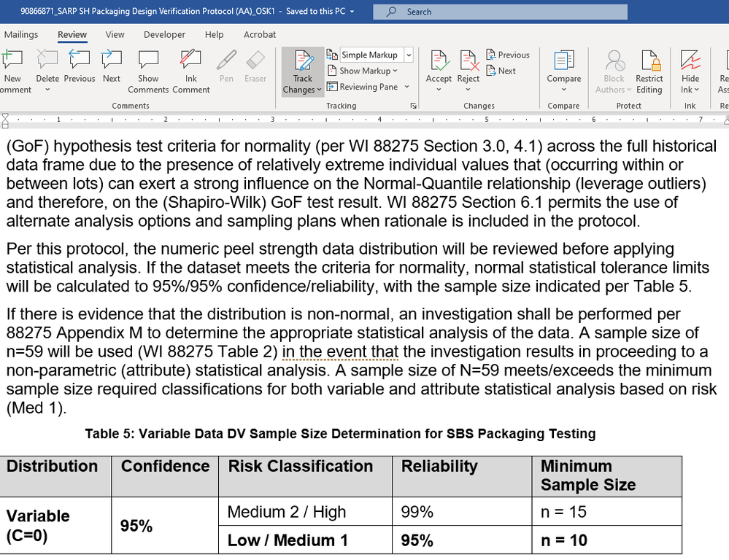729x560 pixels.
Task: Click the 'n = 10' cell
Action: (x=606, y=540)
